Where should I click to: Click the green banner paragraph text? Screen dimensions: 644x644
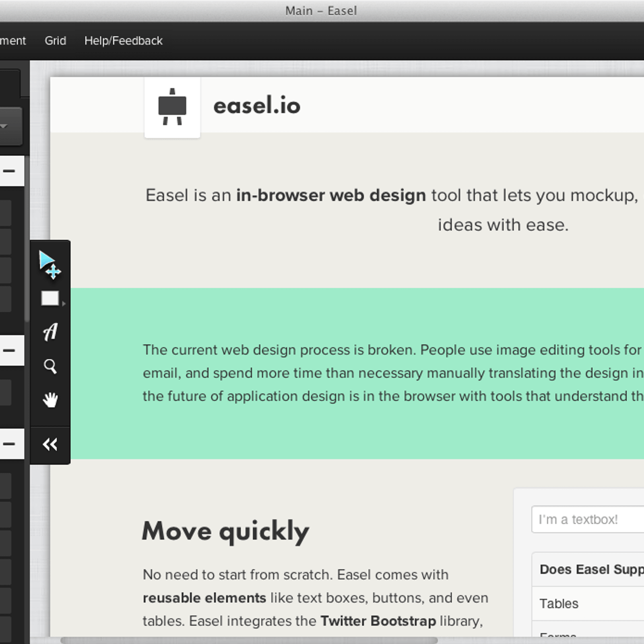[x=393, y=373]
